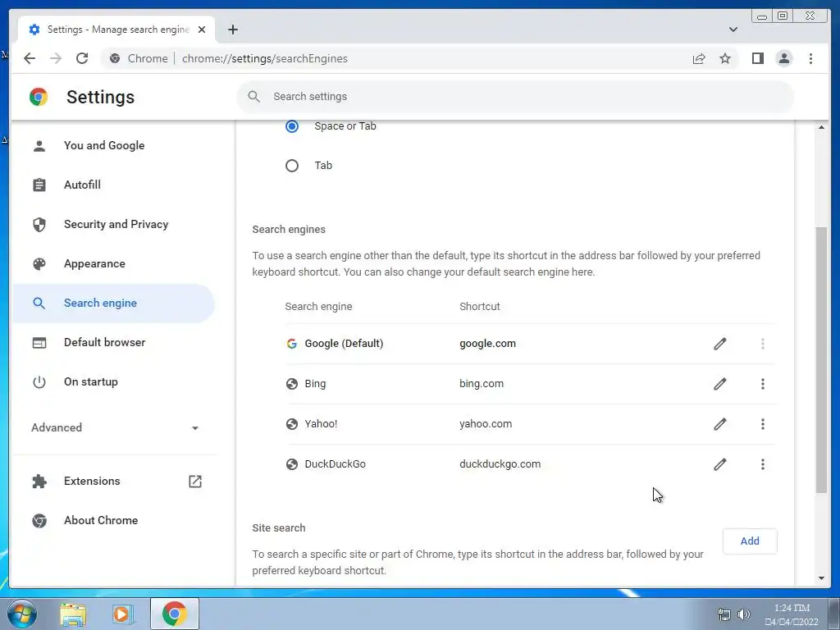Go back using the browser back arrow
Viewport: 840px width, 630px height.
tap(30, 58)
